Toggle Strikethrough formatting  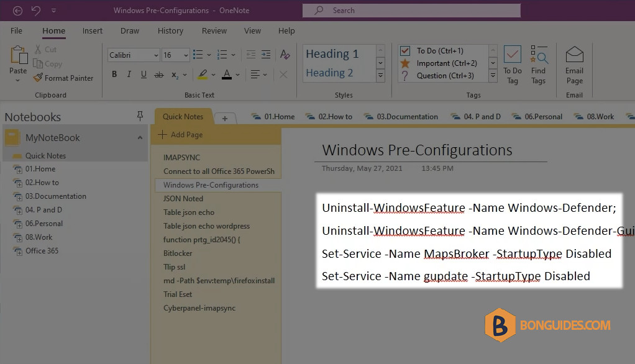pyautogui.click(x=159, y=75)
